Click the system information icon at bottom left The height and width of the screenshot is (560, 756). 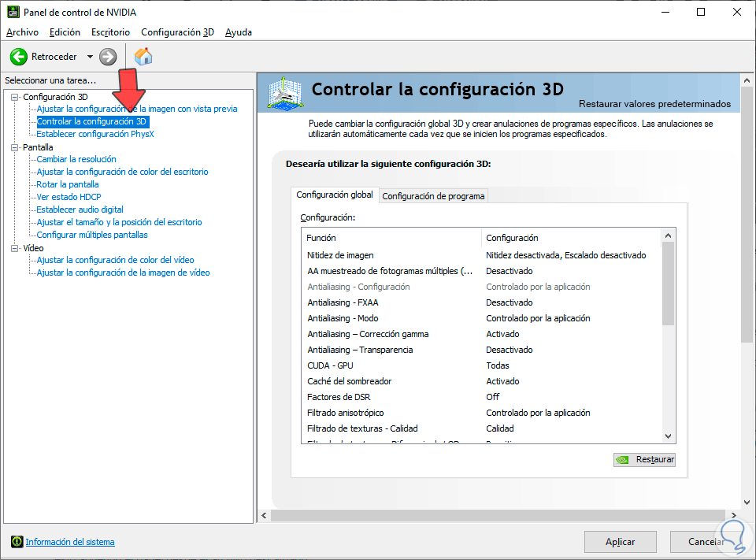pos(17,542)
